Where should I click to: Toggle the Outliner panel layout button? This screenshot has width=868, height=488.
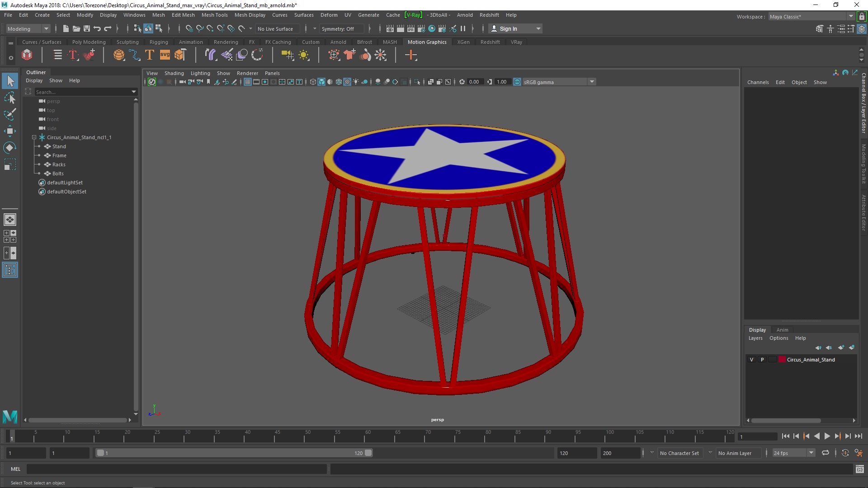pyautogui.click(x=10, y=270)
